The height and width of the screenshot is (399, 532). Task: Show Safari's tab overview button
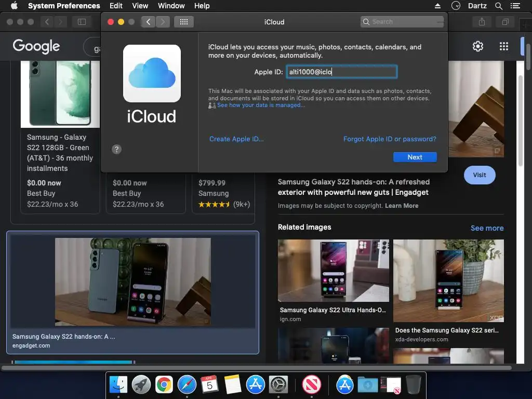pyautogui.click(x=505, y=22)
